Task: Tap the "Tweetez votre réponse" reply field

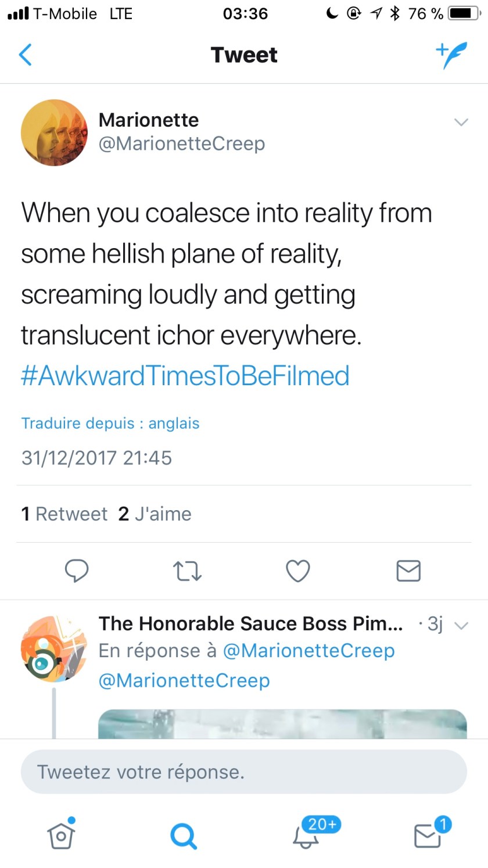Action: (x=244, y=772)
